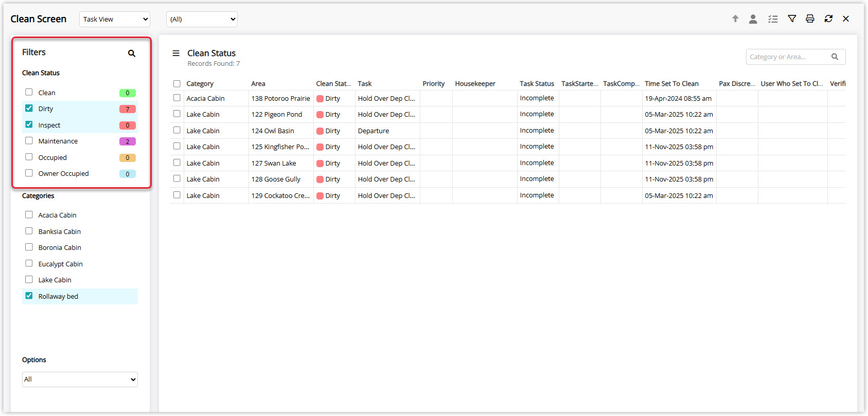Check the Maintenance status filter
868x416 pixels.
coord(29,140)
